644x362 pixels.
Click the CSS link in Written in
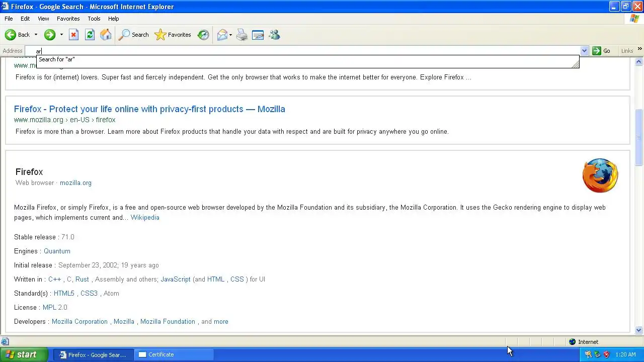[x=237, y=280]
